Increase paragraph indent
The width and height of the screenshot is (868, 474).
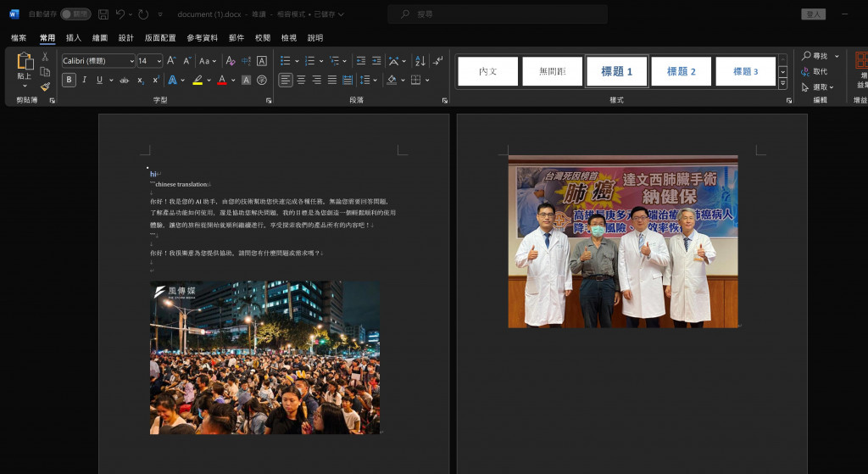click(376, 61)
